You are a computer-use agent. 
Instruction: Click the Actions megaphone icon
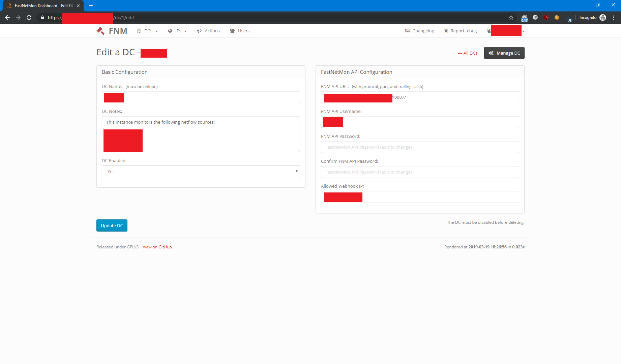pyautogui.click(x=199, y=31)
